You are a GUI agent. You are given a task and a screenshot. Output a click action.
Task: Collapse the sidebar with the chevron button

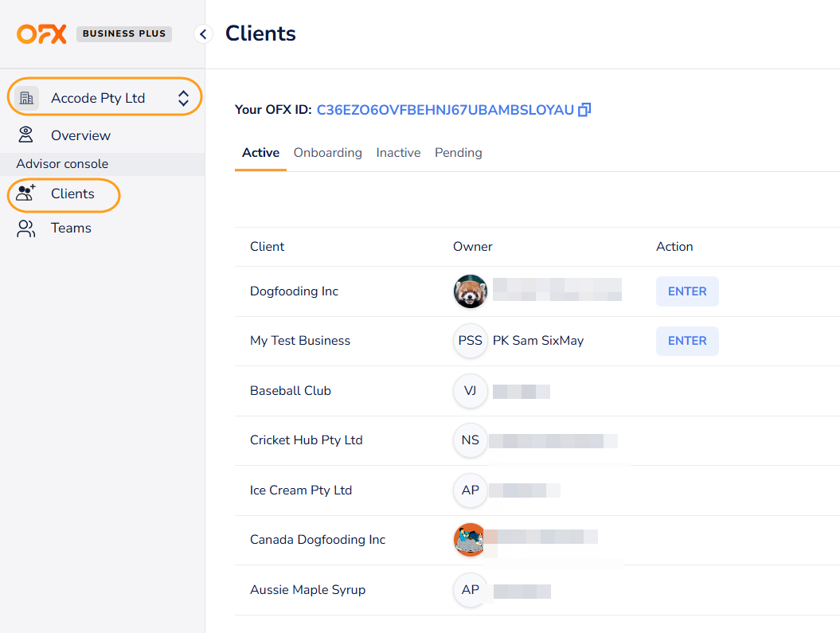203,33
